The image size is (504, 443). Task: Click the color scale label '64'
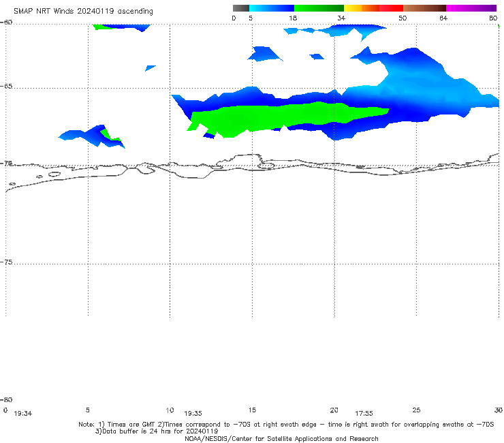[443, 18]
